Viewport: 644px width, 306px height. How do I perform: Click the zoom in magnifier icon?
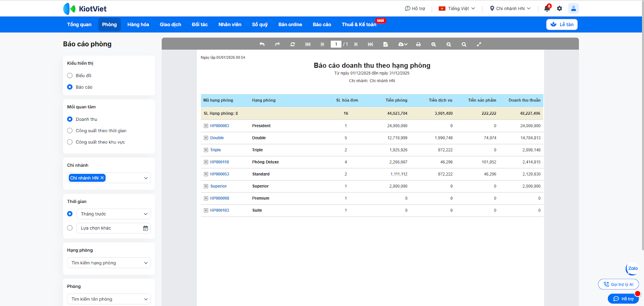point(433,44)
